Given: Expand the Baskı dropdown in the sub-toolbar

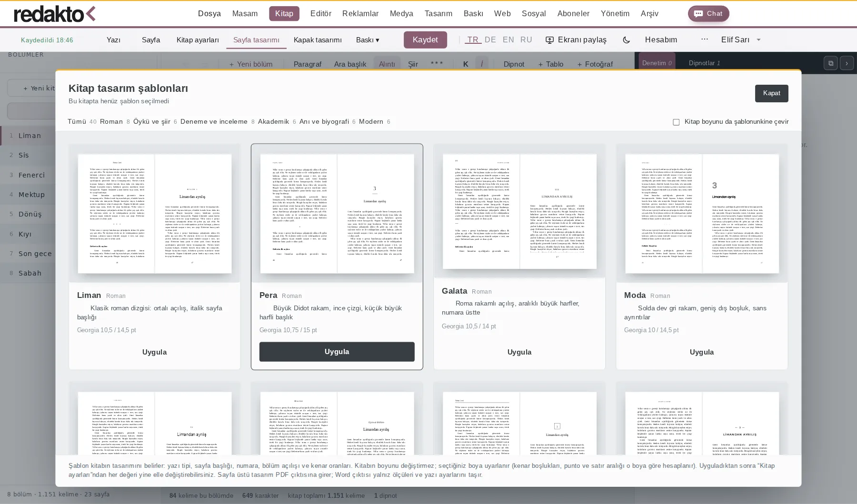Looking at the screenshot, I should 368,40.
